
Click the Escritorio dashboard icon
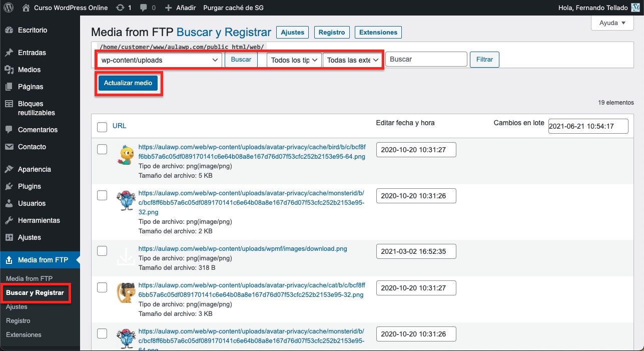coord(9,30)
